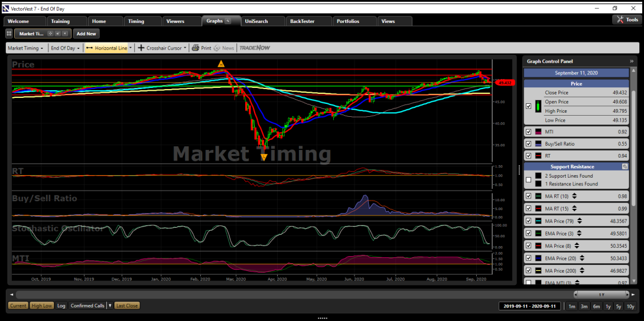Uncheck the MA Price (200) checkbox
The height and width of the screenshot is (321, 644).
[x=529, y=271]
